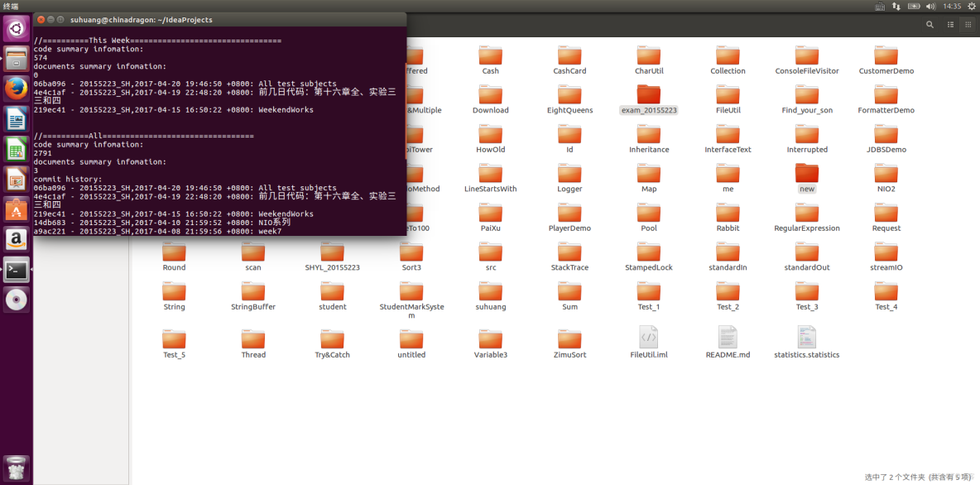Select the ZimuSort folder
Screen dimensions: 980x485
[569, 344]
